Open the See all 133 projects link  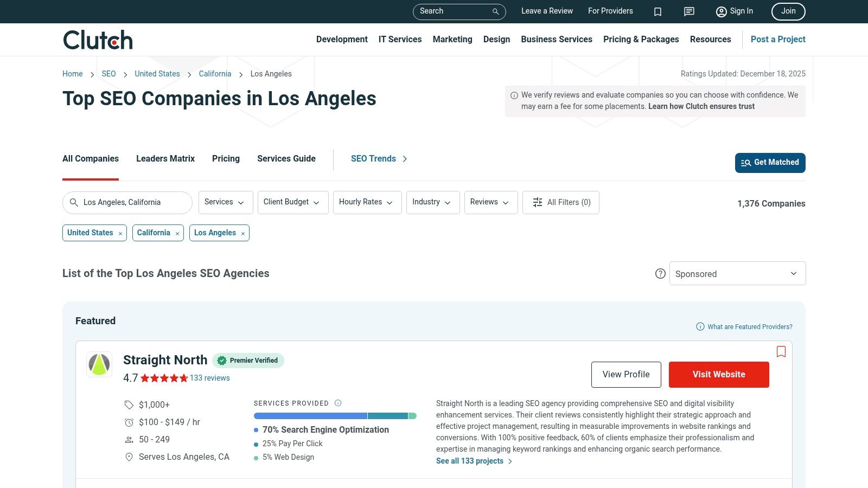[x=470, y=461]
